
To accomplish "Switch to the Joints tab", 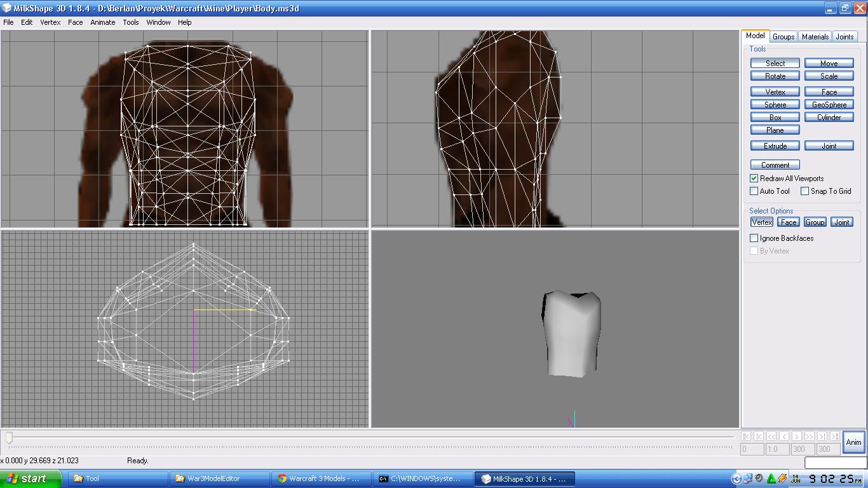I will point(844,37).
